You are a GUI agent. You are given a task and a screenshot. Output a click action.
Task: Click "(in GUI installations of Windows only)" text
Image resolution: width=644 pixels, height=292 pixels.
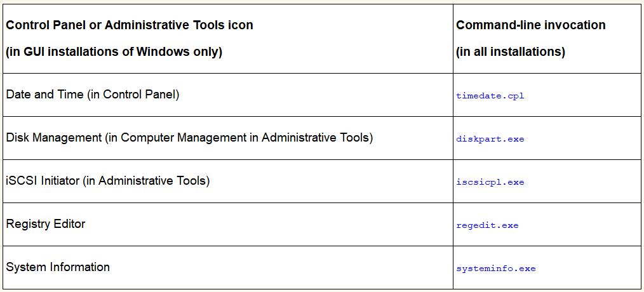(x=114, y=52)
